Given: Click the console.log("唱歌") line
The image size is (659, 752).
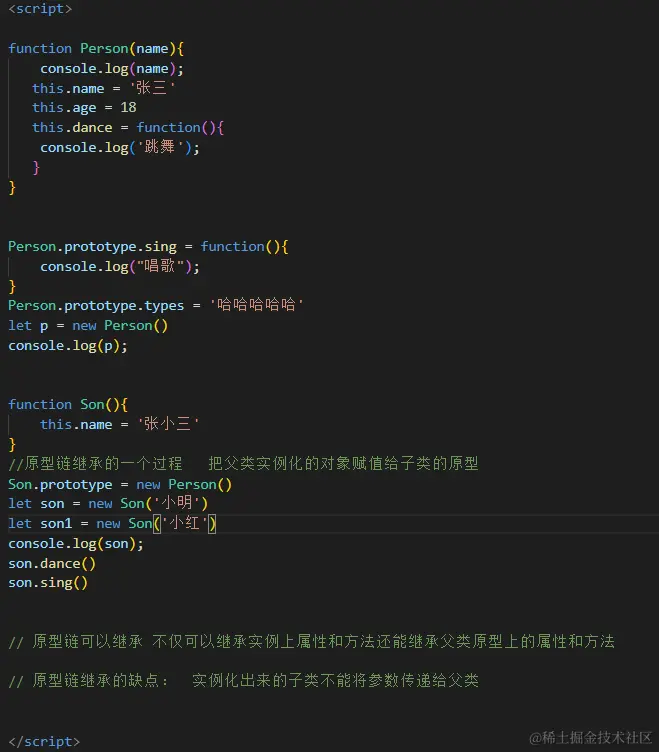Looking at the screenshot, I should point(120,266).
